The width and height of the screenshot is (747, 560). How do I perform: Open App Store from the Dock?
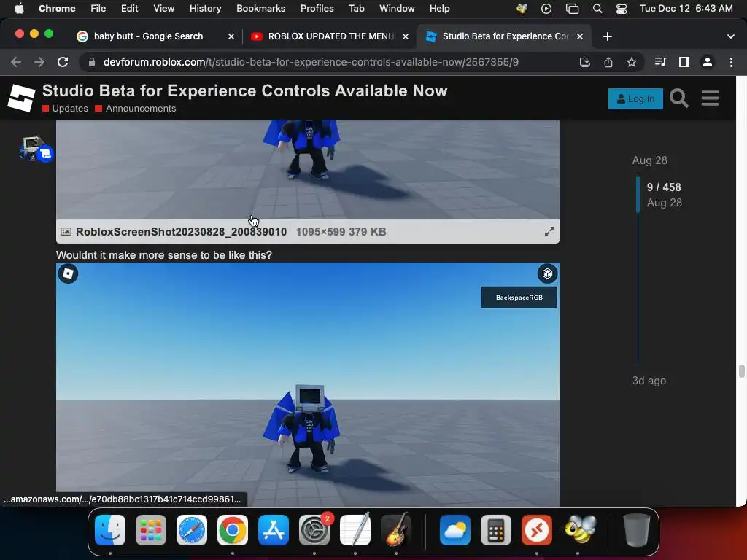274,530
